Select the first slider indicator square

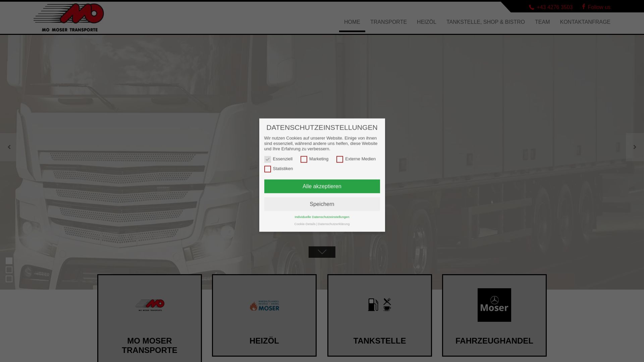[9, 261]
